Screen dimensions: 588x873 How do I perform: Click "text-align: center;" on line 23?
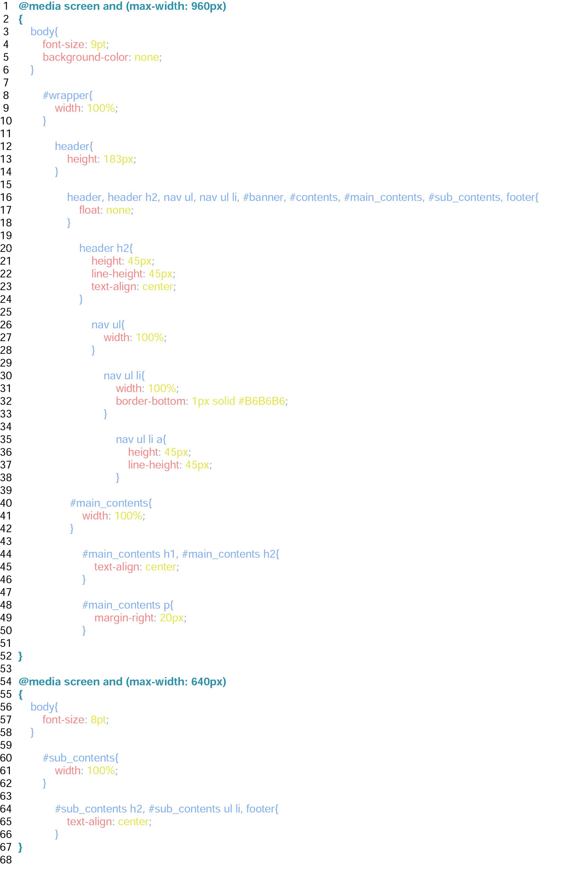coord(133,287)
